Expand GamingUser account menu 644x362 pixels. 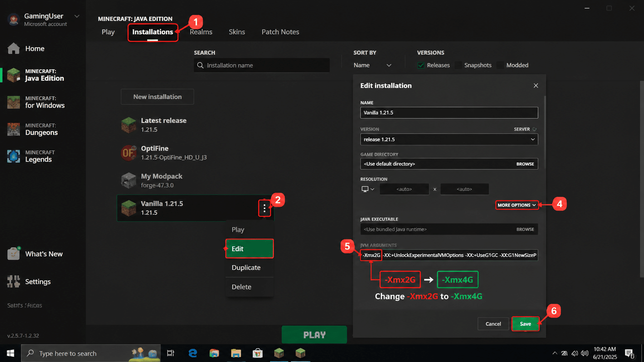(77, 16)
